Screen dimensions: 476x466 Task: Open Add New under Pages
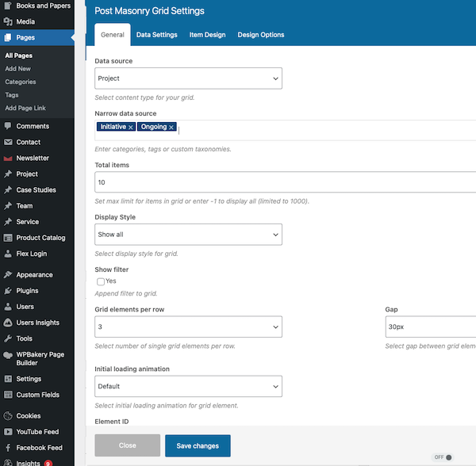pyautogui.click(x=18, y=69)
